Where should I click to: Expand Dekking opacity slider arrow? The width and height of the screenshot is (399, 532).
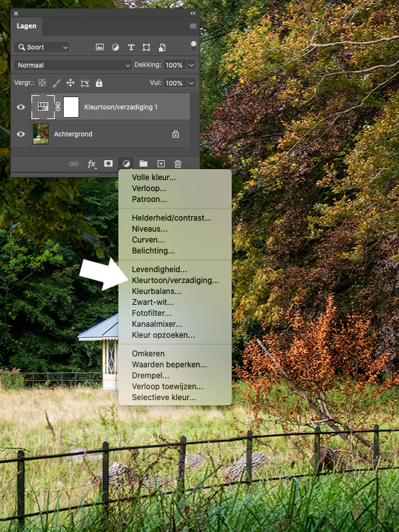191,65
